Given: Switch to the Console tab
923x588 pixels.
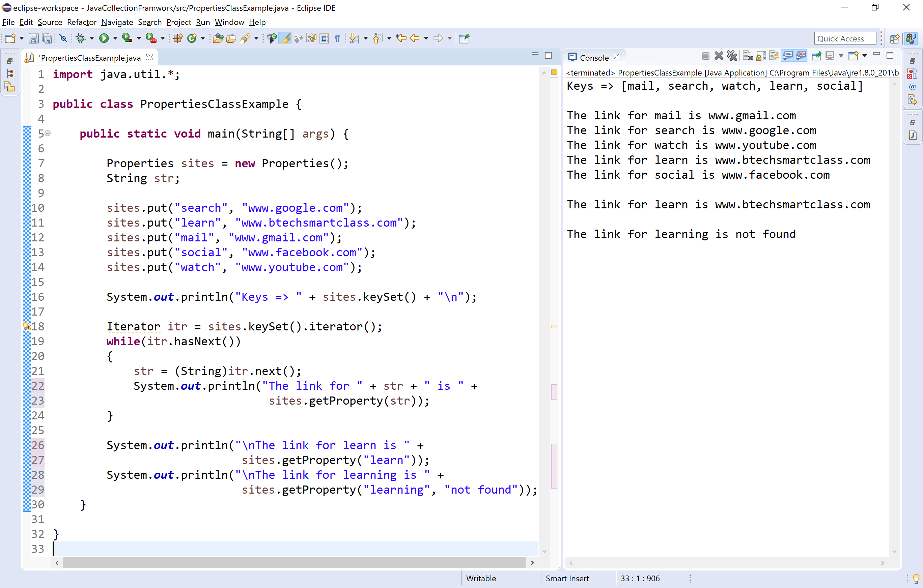Looking at the screenshot, I should [594, 57].
